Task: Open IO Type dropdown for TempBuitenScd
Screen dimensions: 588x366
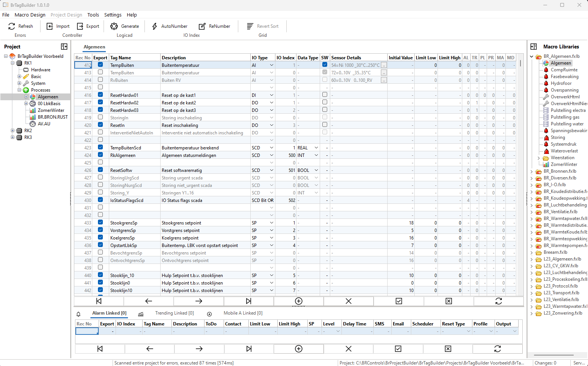Action: (272, 148)
